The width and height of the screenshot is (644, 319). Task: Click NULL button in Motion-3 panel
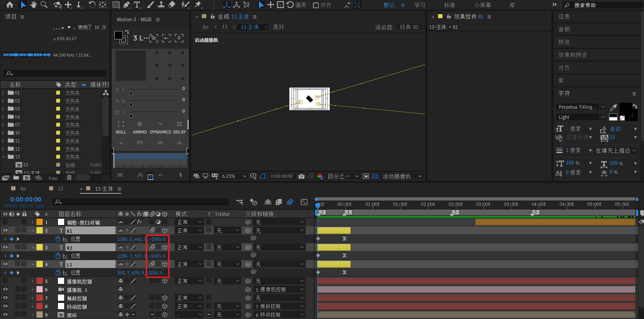click(x=121, y=128)
